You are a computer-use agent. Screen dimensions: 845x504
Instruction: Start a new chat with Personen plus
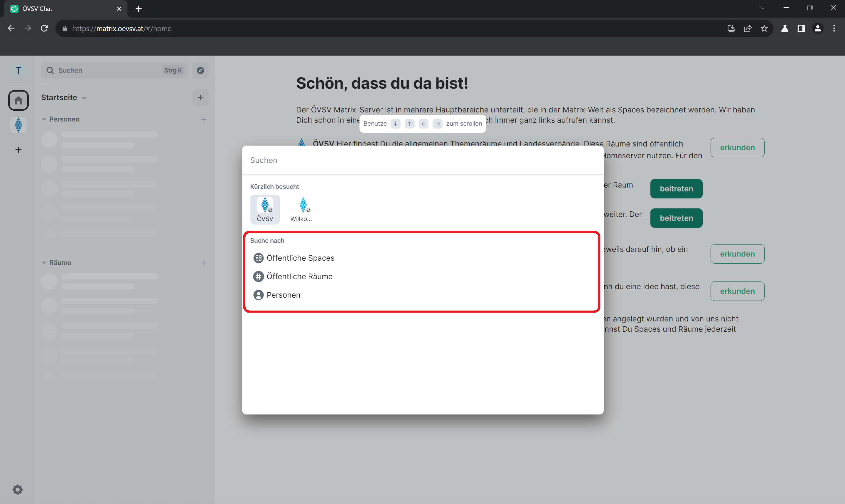[204, 119]
